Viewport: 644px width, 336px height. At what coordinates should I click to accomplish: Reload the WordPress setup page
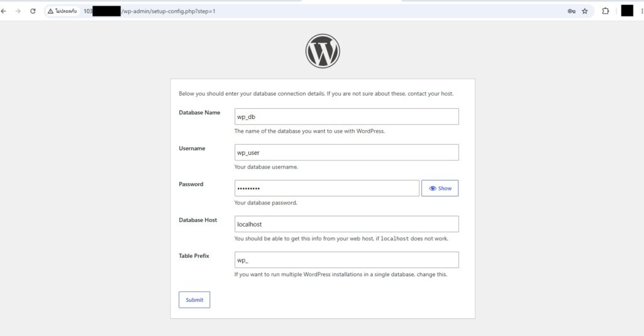(x=33, y=11)
